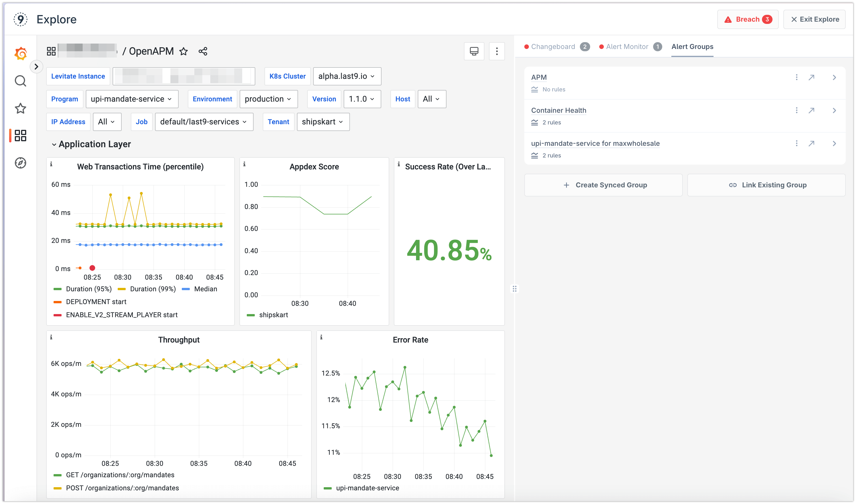This screenshot has width=856, height=504.
Task: Hide Duration (99%) series in Web Transactions legend
Action: point(153,289)
